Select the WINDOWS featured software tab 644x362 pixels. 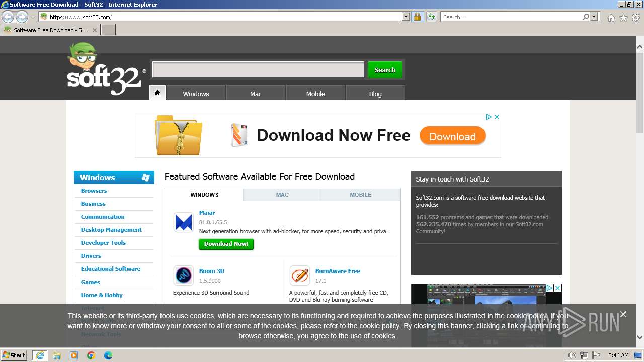point(204,195)
